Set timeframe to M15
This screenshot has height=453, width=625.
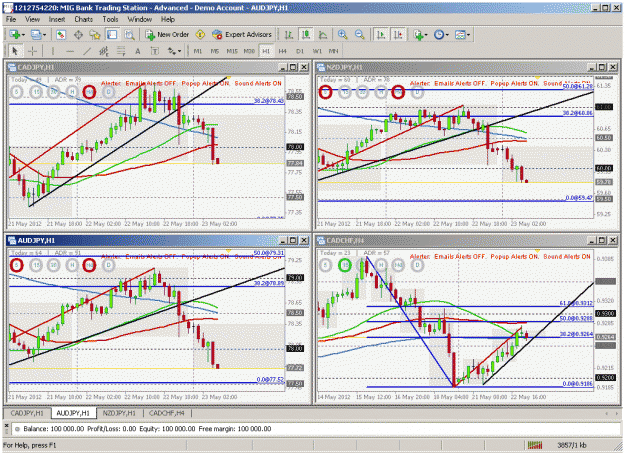(232, 51)
